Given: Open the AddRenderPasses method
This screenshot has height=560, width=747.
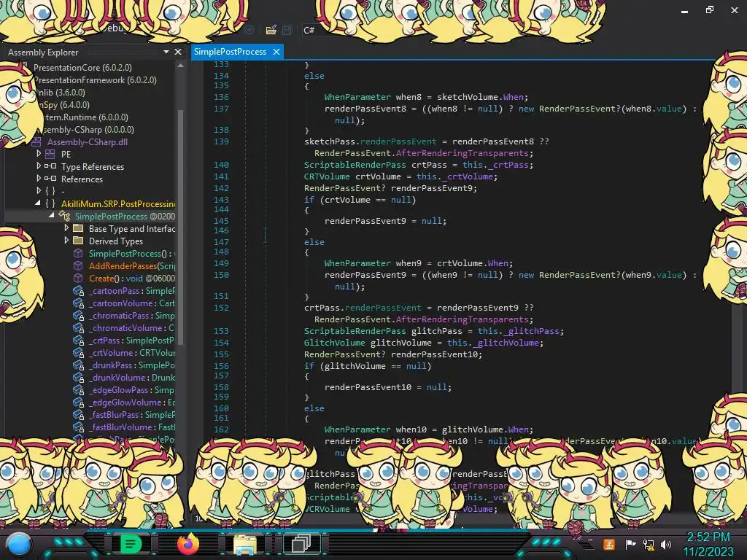Looking at the screenshot, I should [132, 265].
